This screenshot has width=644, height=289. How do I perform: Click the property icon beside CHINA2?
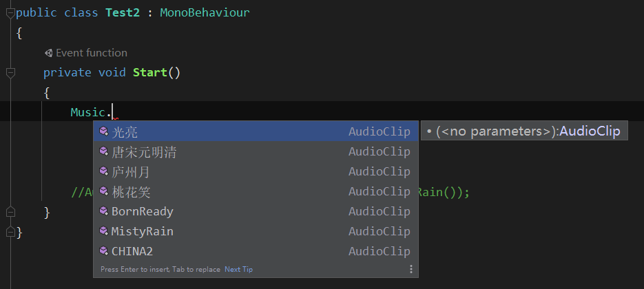[103, 251]
